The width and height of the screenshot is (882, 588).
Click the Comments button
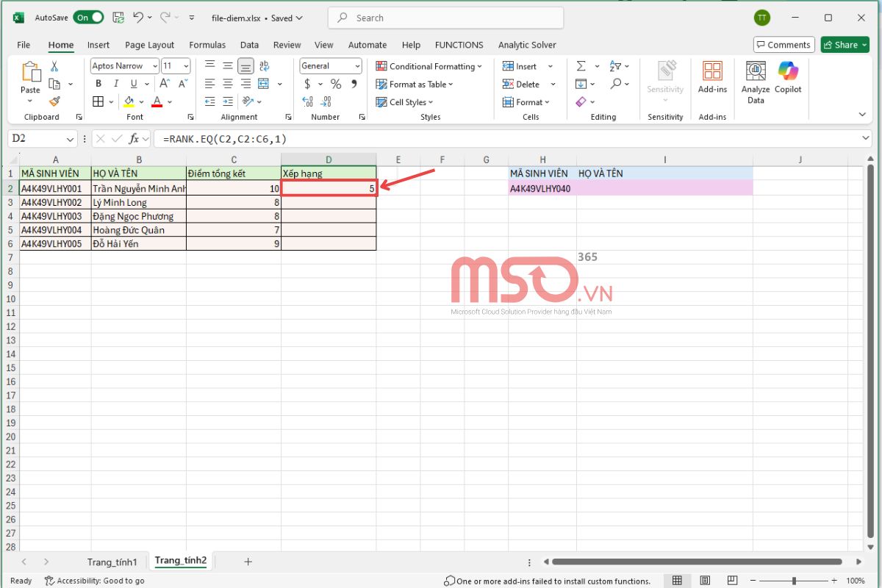784,45
